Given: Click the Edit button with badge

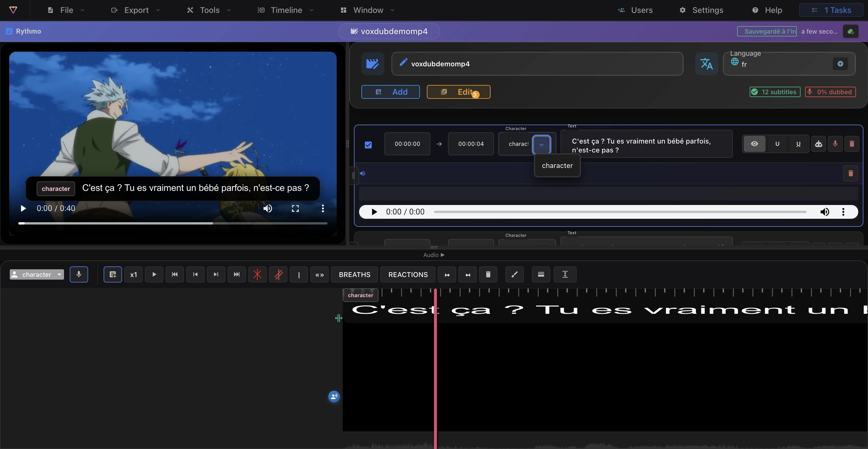Looking at the screenshot, I should pos(458,92).
